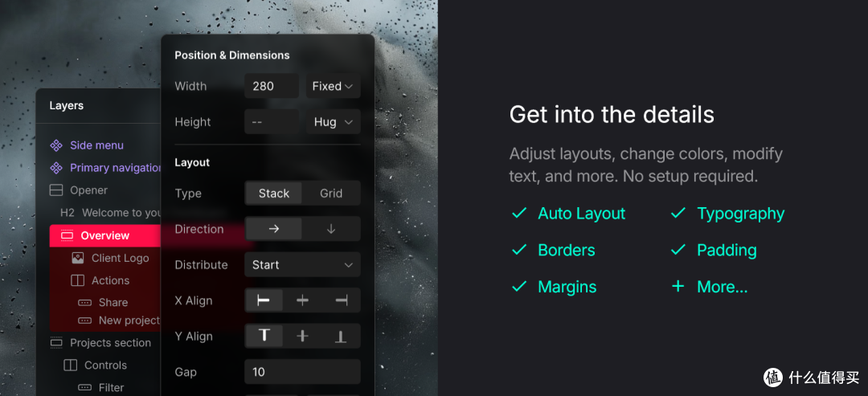Screen dimensions: 868x396
Task: Set X Align to left
Action: pyautogui.click(x=264, y=300)
